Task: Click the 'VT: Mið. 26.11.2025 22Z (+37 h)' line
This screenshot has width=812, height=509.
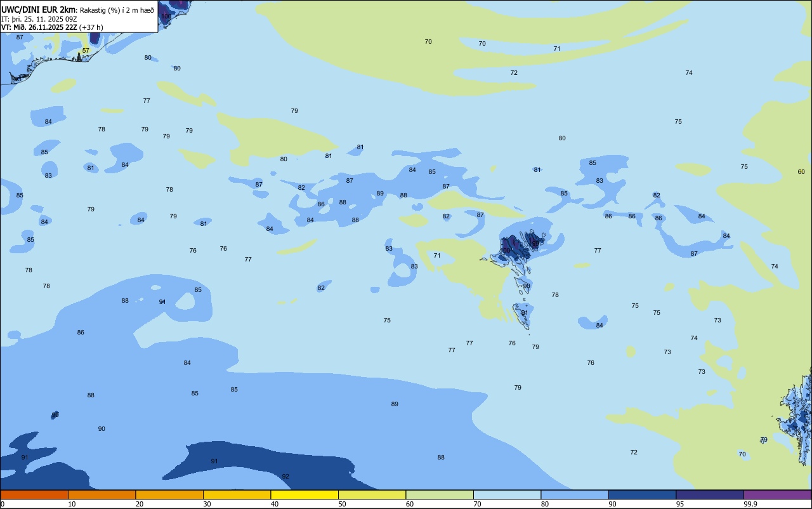Action: 52,27
